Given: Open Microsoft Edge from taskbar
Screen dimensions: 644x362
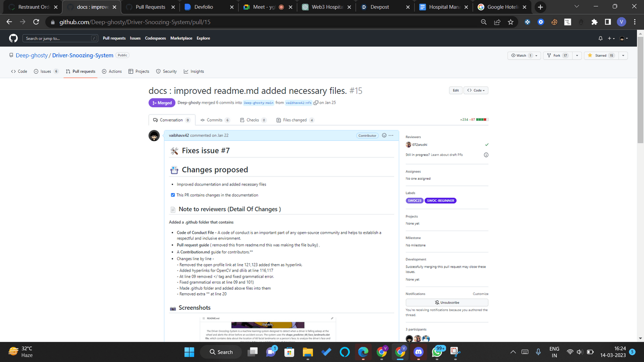Looking at the screenshot, I should [x=363, y=352].
